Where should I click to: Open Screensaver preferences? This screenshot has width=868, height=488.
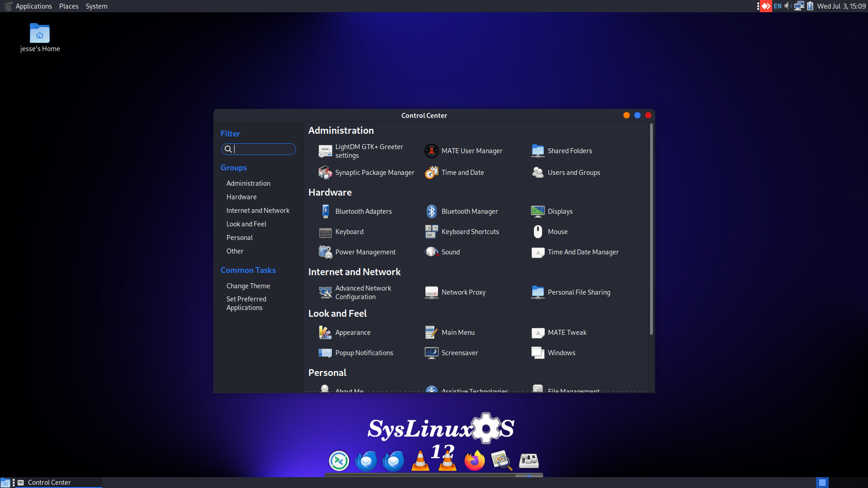tap(451, 353)
